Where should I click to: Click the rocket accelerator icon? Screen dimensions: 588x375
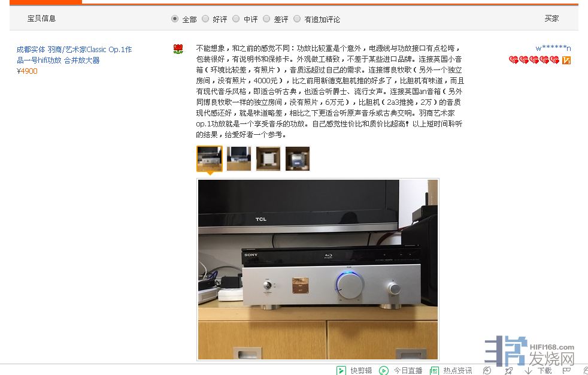click(x=508, y=370)
